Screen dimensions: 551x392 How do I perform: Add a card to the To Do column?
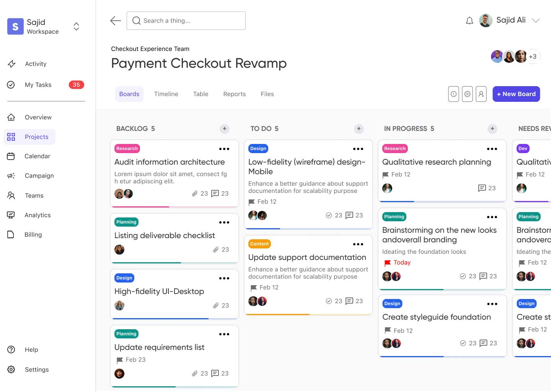click(x=359, y=129)
